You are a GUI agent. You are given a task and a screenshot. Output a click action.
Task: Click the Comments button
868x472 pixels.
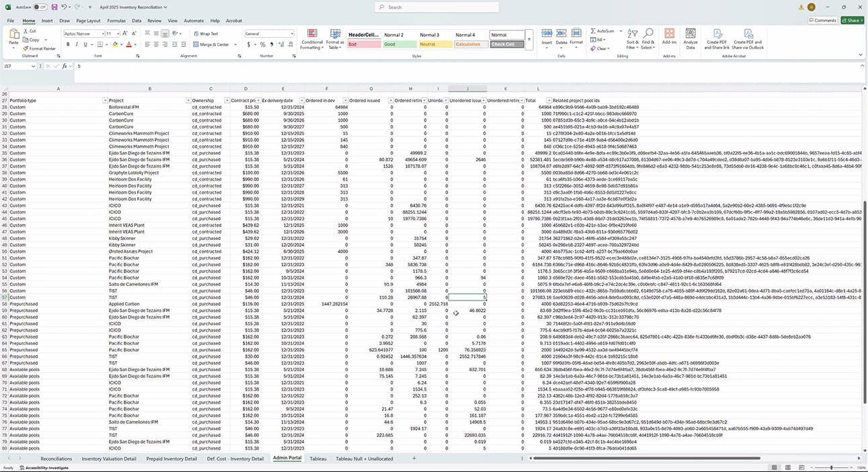[x=822, y=21]
